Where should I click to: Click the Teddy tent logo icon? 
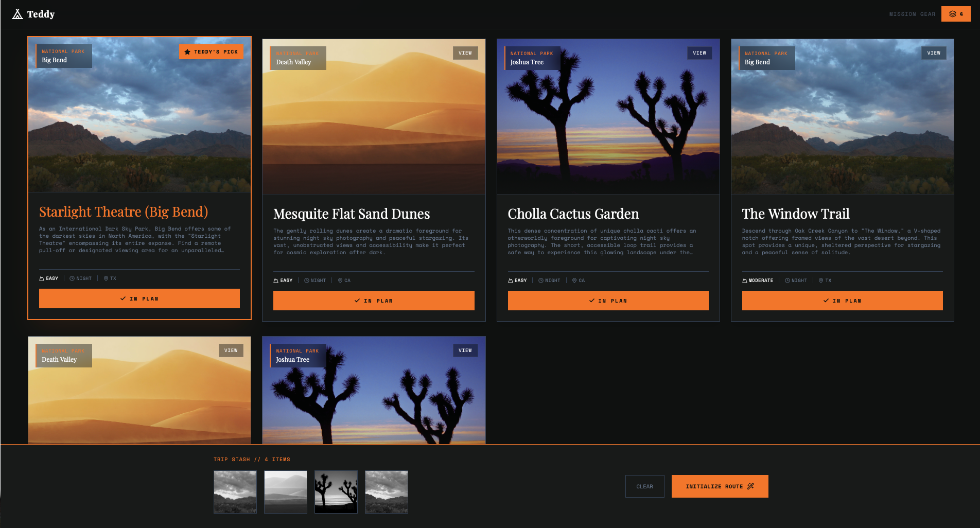pos(19,14)
